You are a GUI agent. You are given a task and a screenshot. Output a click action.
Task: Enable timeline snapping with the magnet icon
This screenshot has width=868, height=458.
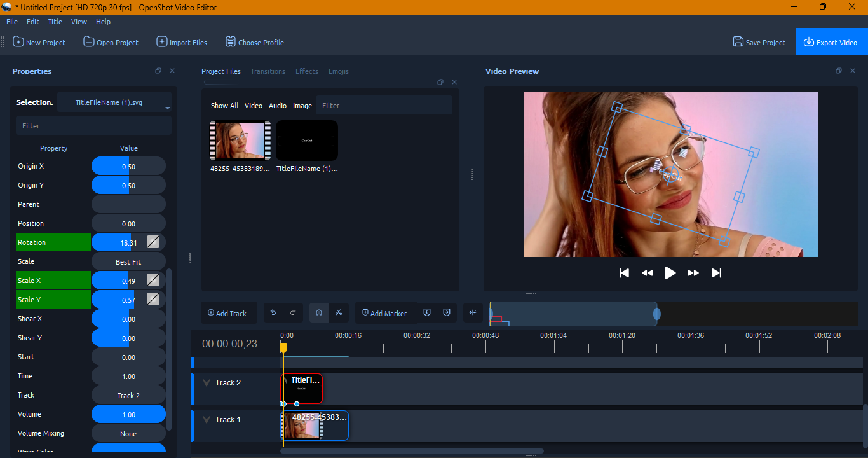(x=319, y=312)
